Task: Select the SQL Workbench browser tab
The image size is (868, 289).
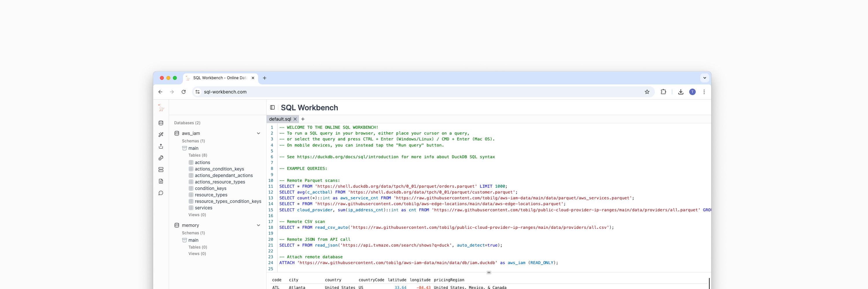Action: (x=220, y=78)
